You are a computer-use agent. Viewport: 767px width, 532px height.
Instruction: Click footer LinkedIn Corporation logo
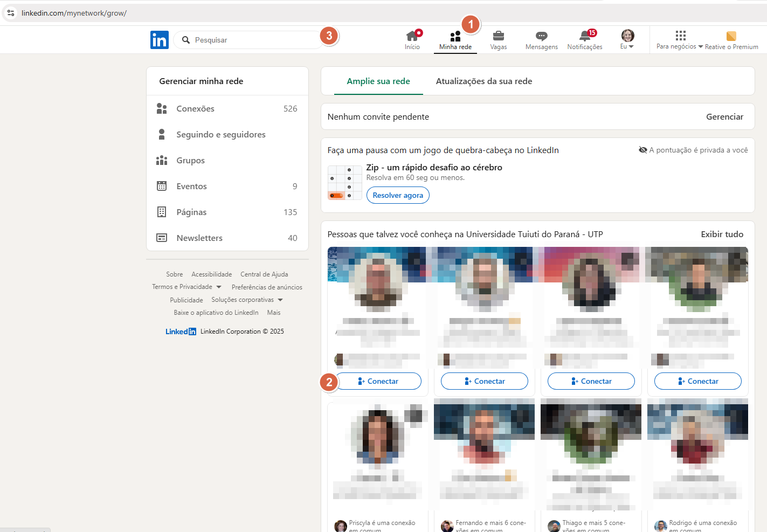181,331
